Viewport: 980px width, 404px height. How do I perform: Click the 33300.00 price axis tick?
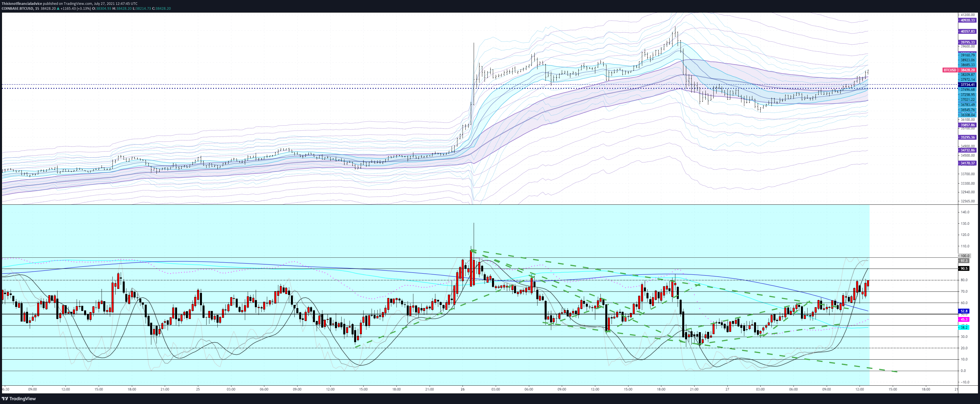967,183
